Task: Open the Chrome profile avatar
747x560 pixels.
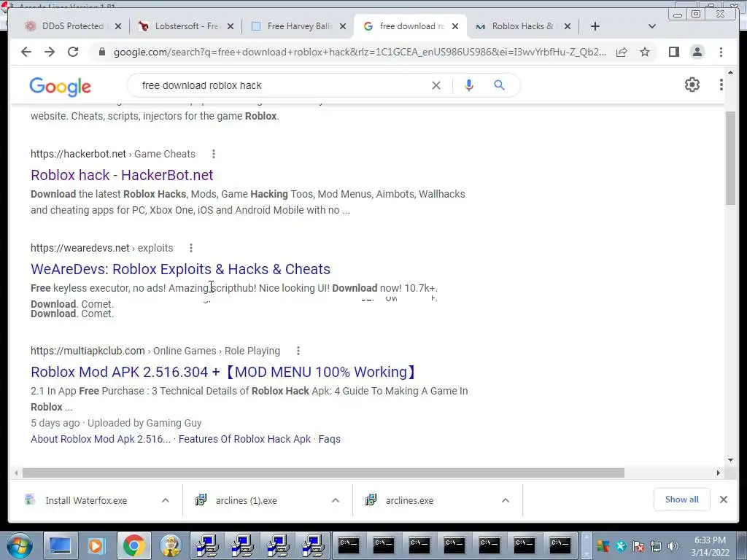Action: click(697, 52)
